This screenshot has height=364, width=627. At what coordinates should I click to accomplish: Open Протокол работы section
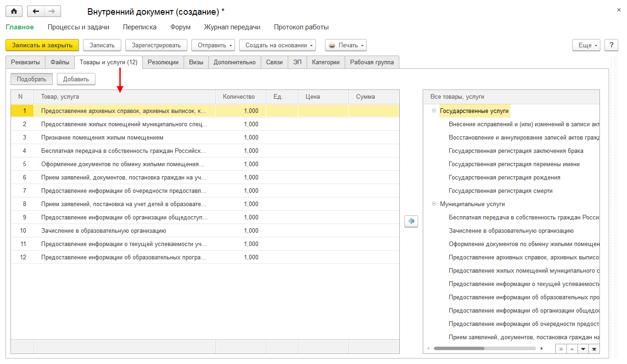click(301, 27)
